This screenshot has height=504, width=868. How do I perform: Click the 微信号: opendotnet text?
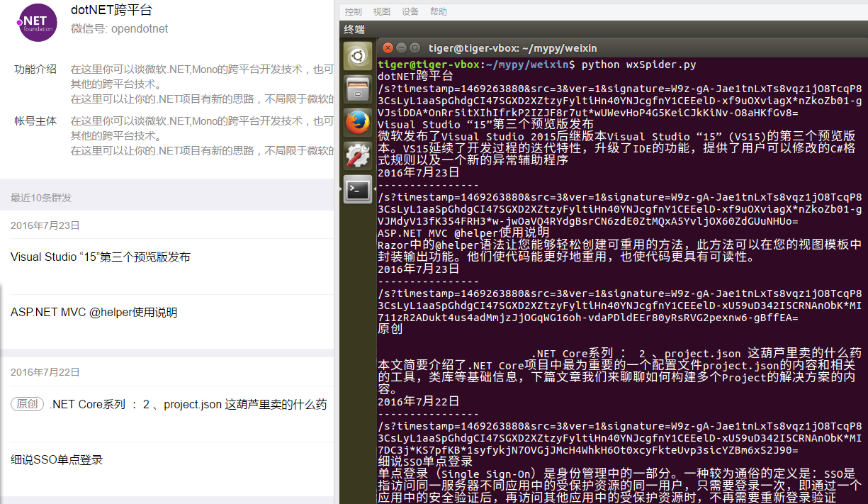tap(120, 29)
